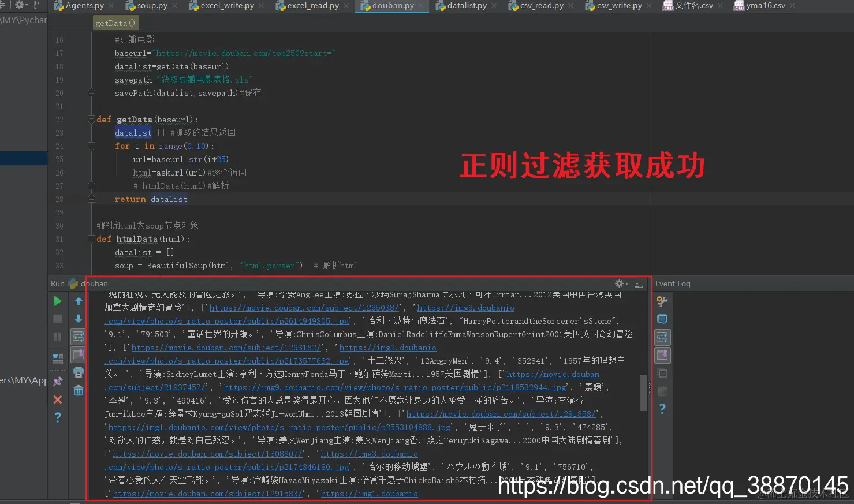Collapse the getData function code fold

91,120
